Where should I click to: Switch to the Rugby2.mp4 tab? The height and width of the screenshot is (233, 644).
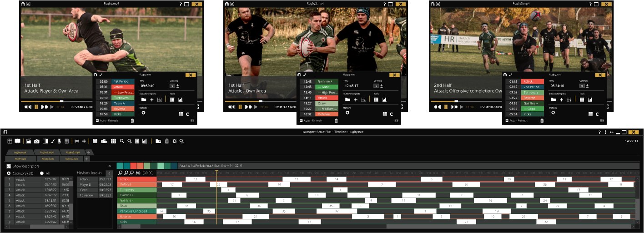click(x=48, y=152)
